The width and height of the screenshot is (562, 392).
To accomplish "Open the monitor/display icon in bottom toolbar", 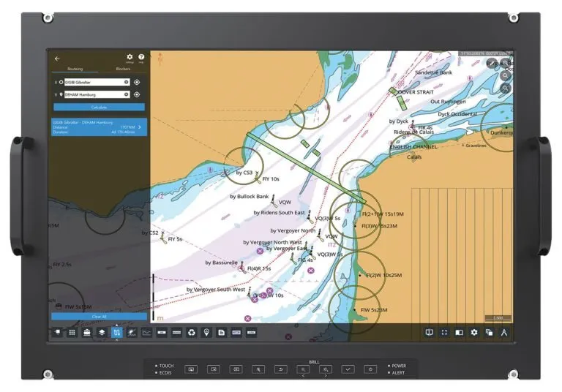I will point(57,333).
